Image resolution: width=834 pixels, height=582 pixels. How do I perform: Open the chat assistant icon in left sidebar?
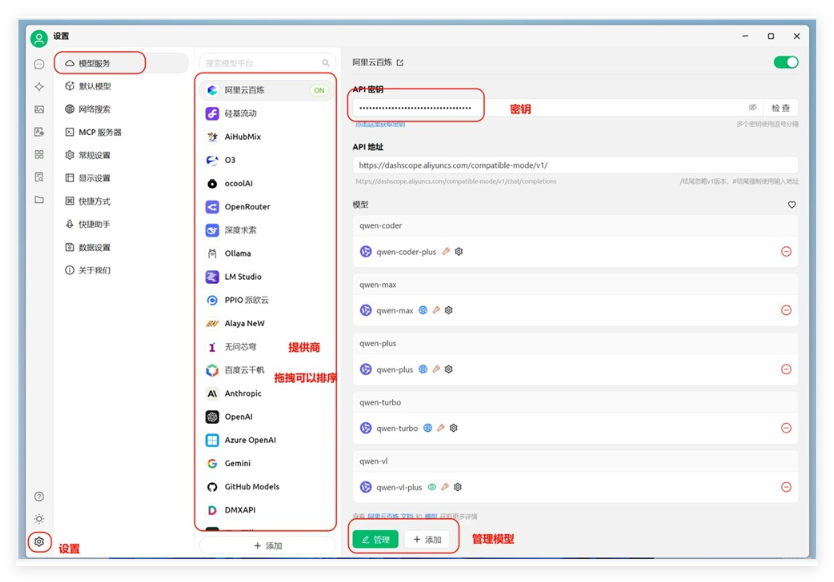click(x=39, y=64)
